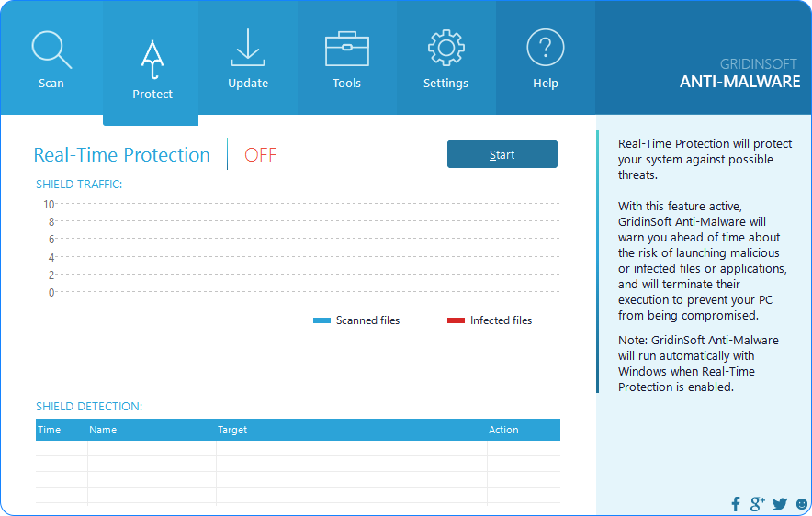Click the Protect umbrella icon
The image size is (812, 516).
click(x=152, y=59)
